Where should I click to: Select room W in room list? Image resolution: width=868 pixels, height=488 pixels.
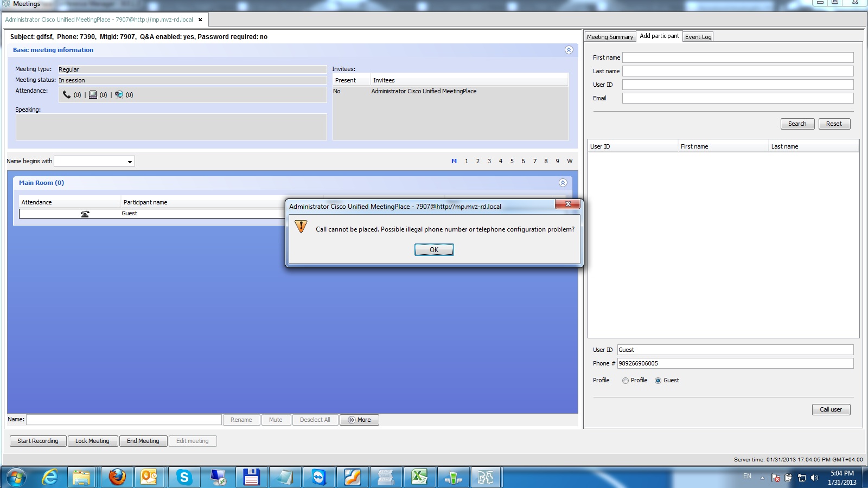[570, 161]
